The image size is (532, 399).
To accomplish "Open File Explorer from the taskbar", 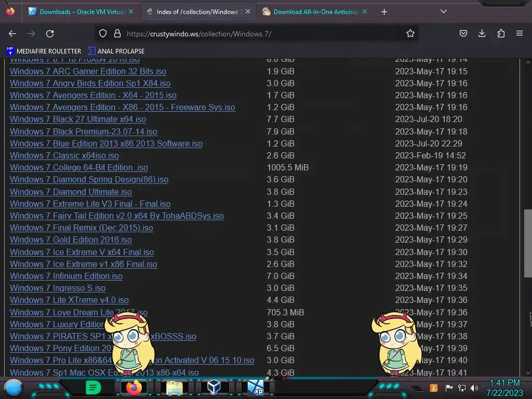I will (x=175, y=388).
